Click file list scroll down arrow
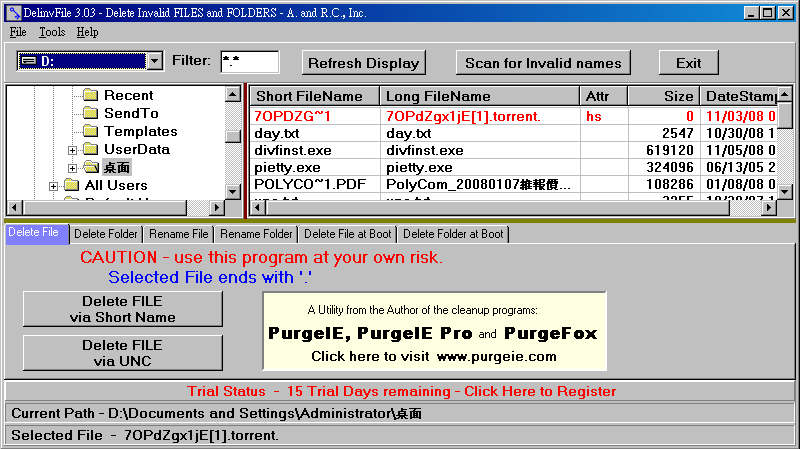Screen dimensions: 800x449 [785, 192]
